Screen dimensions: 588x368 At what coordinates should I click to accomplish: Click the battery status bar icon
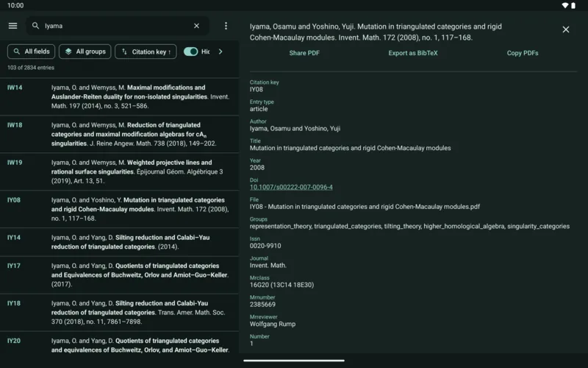573,5
